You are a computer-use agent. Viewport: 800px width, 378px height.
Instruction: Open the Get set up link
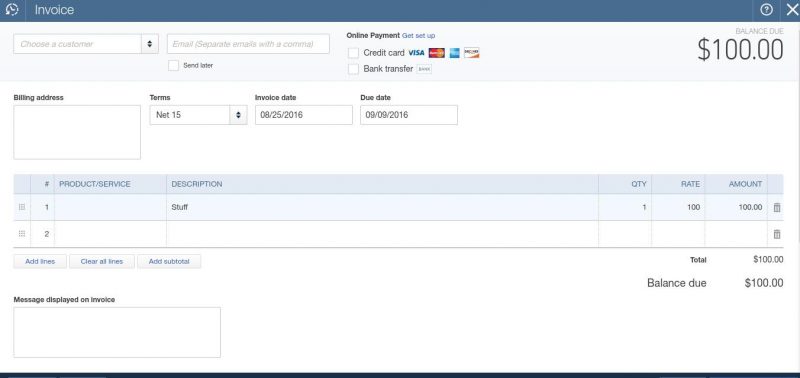pos(418,36)
